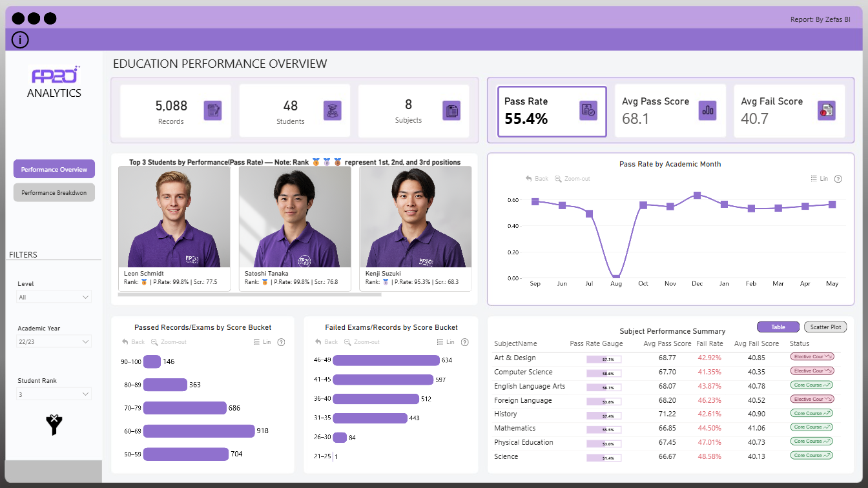The height and width of the screenshot is (488, 868).
Task: Click the Pass Rate card icon
Action: (588, 110)
